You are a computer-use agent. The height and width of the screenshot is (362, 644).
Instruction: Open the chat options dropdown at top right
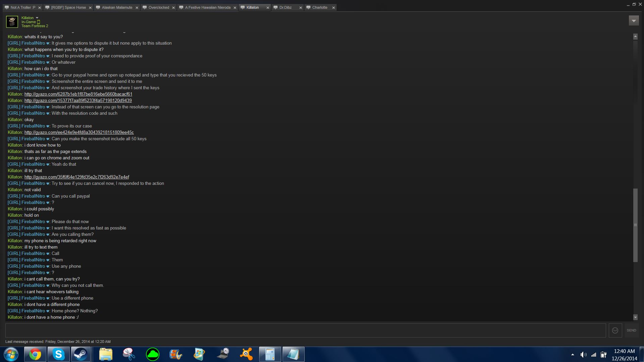[634, 21]
